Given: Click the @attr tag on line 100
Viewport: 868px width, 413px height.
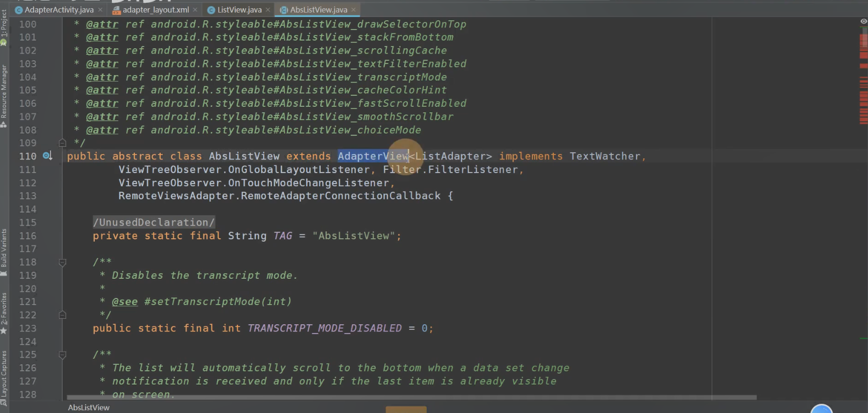Looking at the screenshot, I should (x=102, y=24).
